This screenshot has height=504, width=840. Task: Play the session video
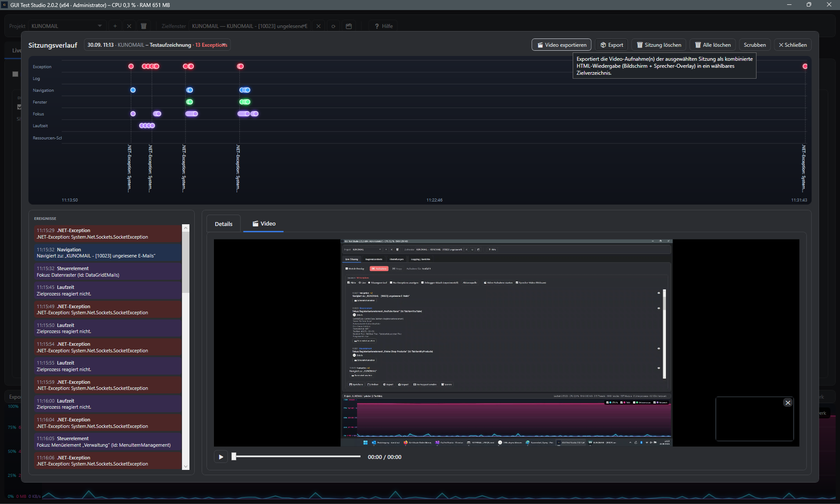pyautogui.click(x=221, y=457)
